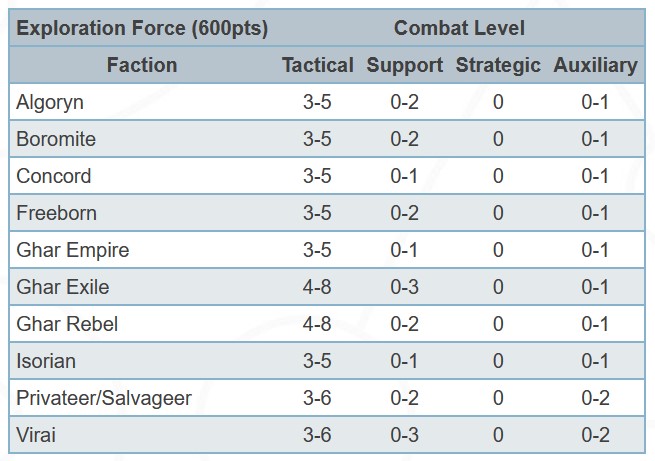Select the Auxiliary column header
The height and width of the screenshot is (461, 655).
click(594, 65)
